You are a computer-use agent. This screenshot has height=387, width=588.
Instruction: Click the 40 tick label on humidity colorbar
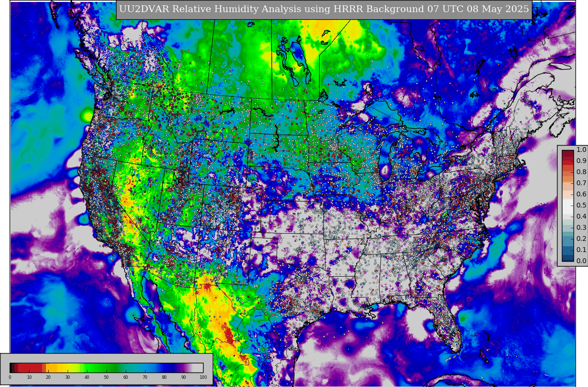coord(87,377)
